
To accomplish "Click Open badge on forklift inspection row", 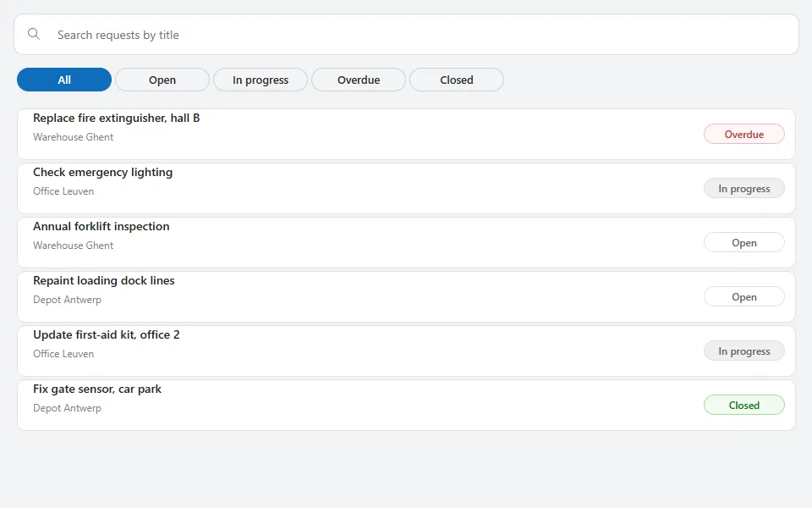I will [x=744, y=243].
